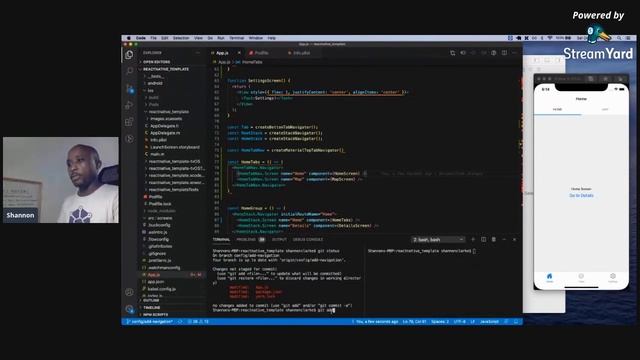Select the Debug Console panel tab
This screenshot has height=360, width=640.
(x=308, y=240)
